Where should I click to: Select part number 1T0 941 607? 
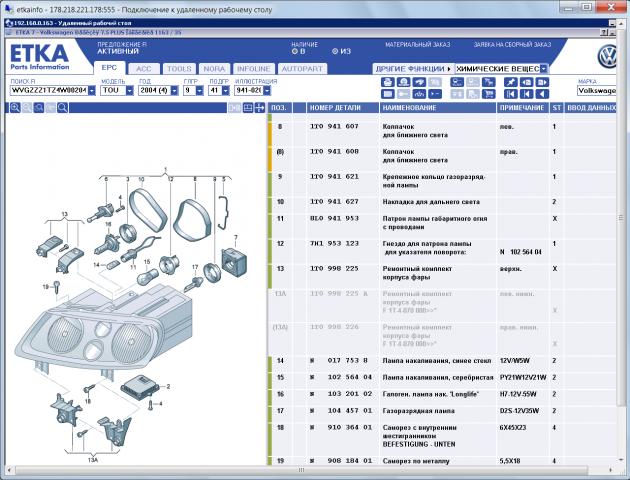click(x=334, y=127)
